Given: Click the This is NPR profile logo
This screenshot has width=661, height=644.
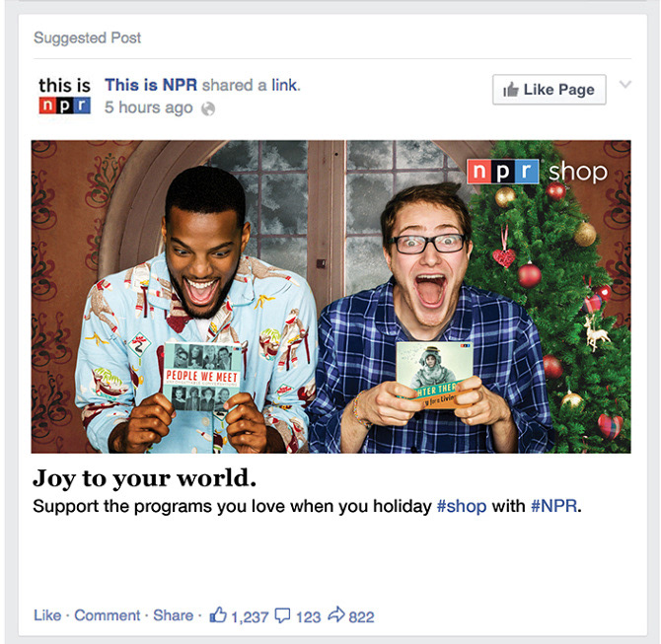Looking at the screenshot, I should point(64,96).
